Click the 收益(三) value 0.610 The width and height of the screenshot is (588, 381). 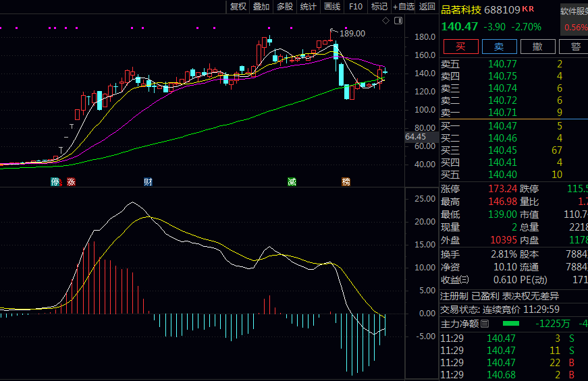coord(506,280)
